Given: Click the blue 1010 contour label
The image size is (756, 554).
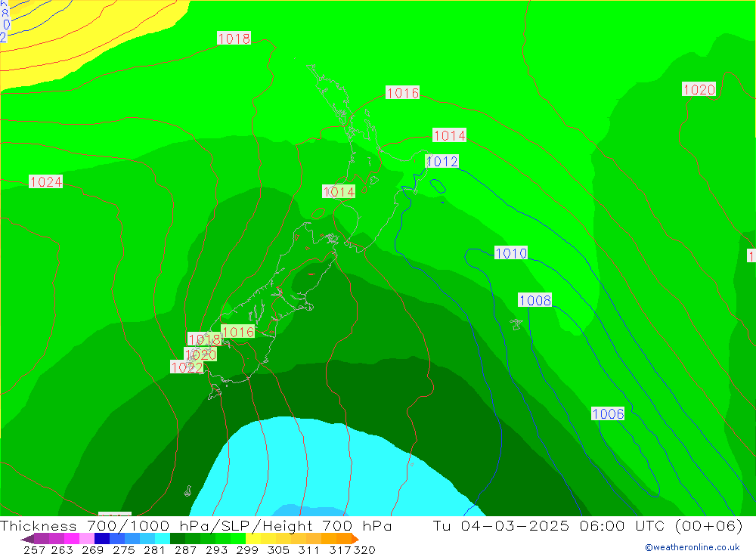Looking at the screenshot, I should click(511, 252).
